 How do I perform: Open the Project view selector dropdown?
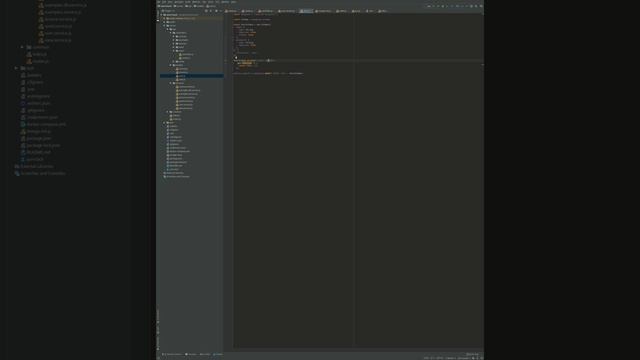169,11
